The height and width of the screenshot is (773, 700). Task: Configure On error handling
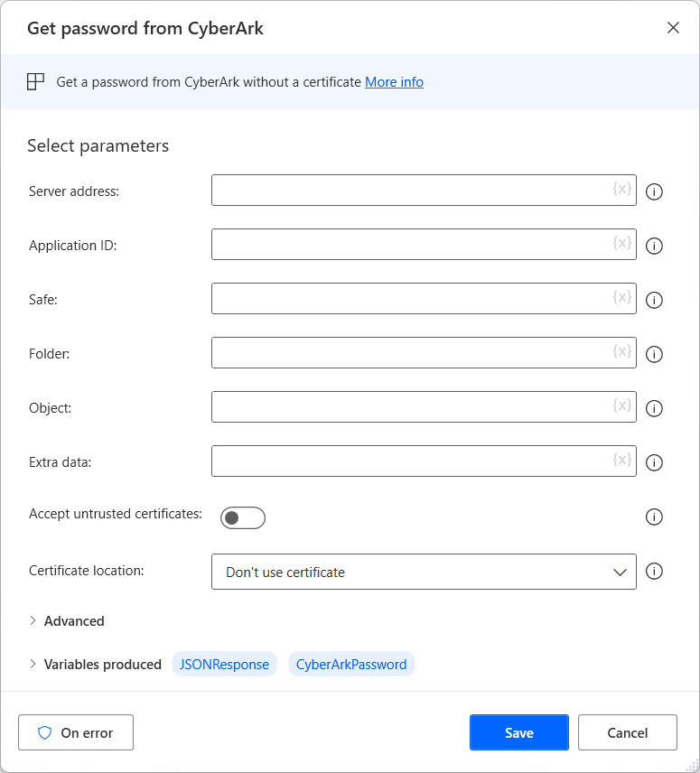(x=75, y=732)
